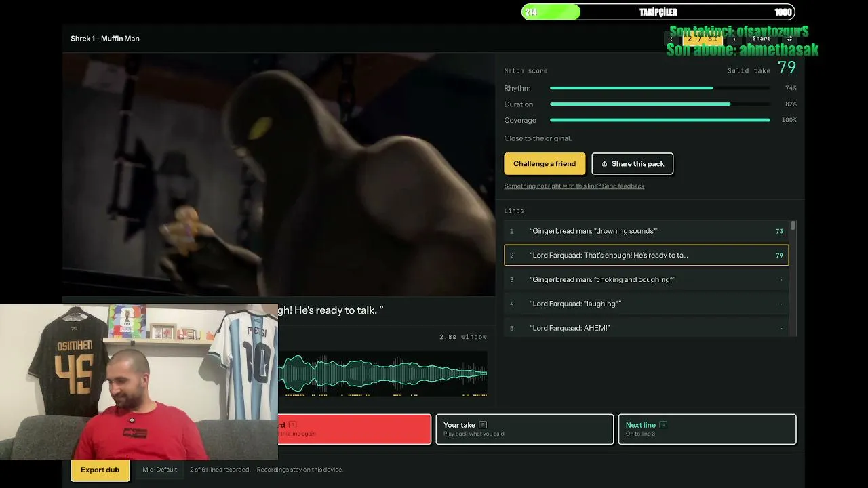Click the 74% rhythm value
This screenshot has width=868, height=488.
coord(791,88)
